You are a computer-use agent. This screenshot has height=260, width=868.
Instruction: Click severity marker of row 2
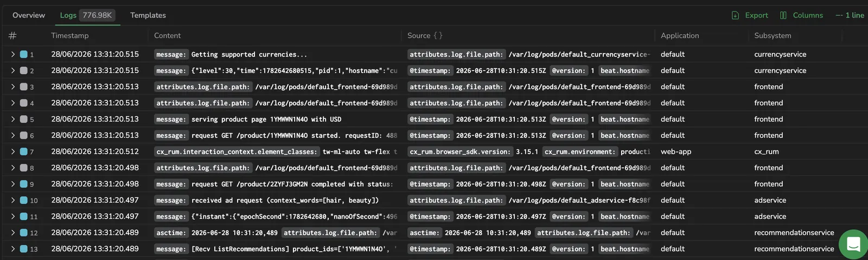[x=24, y=71]
